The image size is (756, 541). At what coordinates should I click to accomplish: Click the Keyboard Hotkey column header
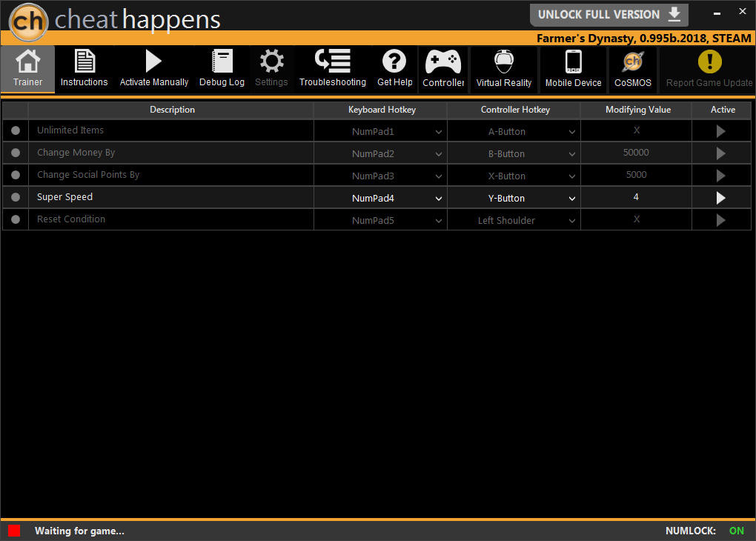pos(382,110)
